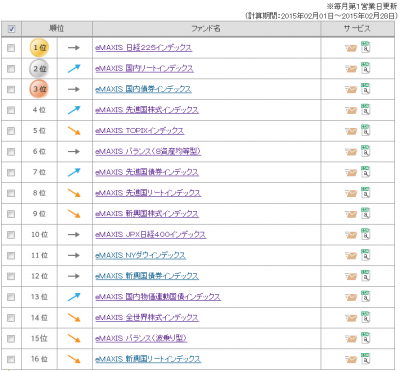Open the document search icon for バランス(8資産均等型)

(x=366, y=151)
